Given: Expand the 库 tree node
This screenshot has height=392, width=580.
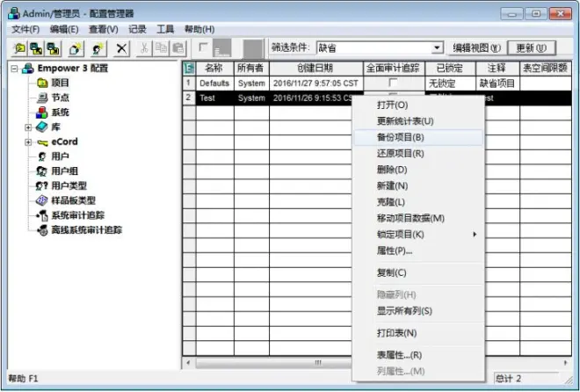Looking at the screenshot, I should tap(28, 127).
